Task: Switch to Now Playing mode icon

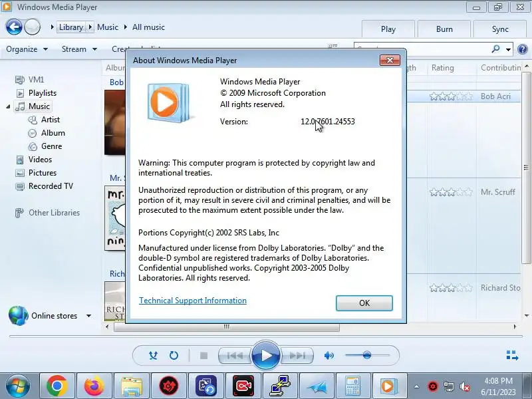Action: pyautogui.click(x=512, y=355)
